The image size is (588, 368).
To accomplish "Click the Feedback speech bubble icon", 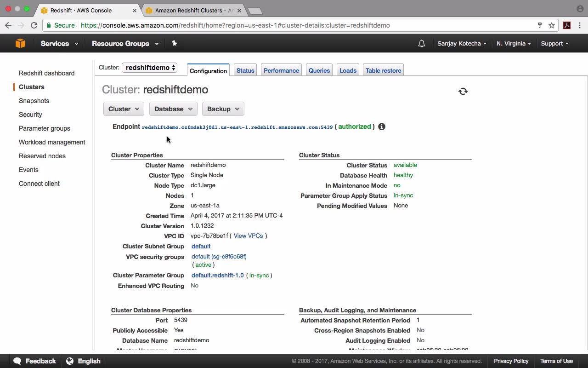I will pos(17,361).
